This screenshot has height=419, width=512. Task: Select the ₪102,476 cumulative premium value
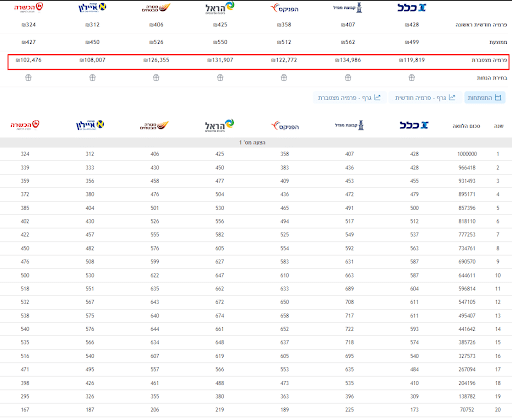point(29,60)
